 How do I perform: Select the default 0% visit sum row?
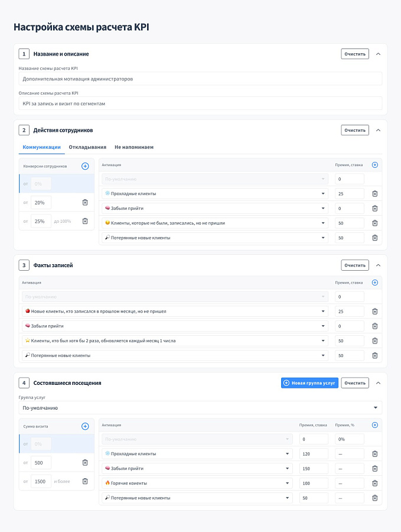coord(57,444)
